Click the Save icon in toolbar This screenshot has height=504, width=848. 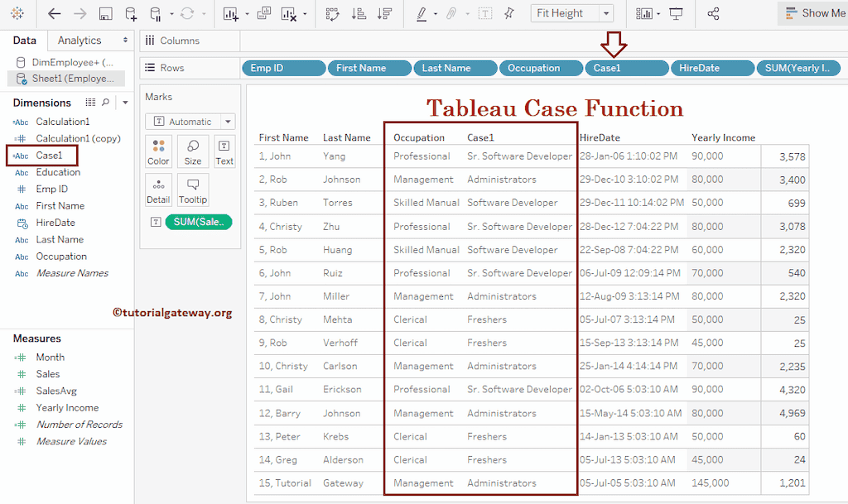(x=105, y=14)
